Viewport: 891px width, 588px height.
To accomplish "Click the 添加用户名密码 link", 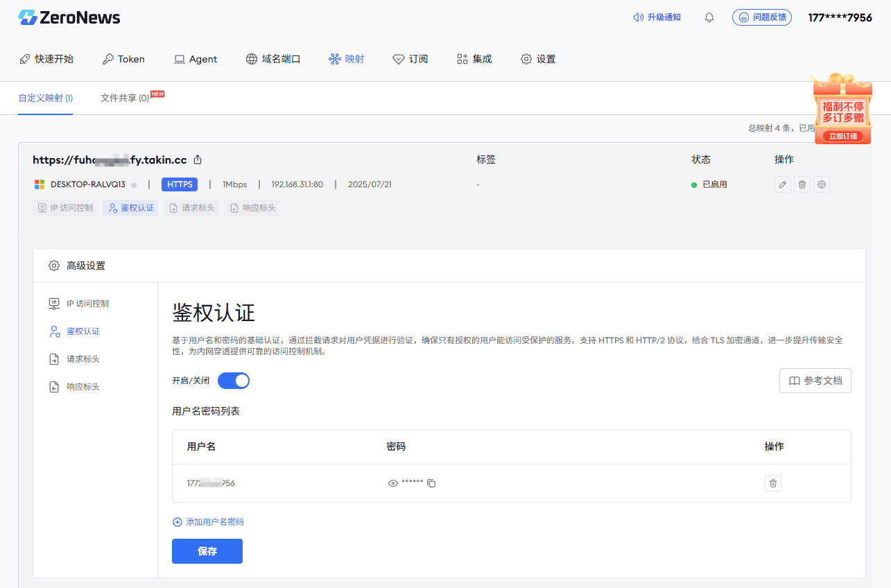I will [x=209, y=521].
